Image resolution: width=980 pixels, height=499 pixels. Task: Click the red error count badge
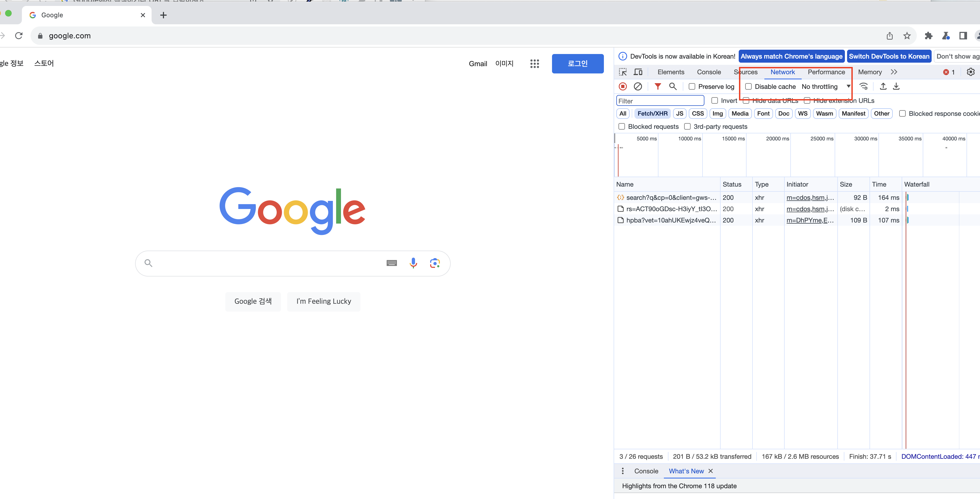click(x=949, y=72)
